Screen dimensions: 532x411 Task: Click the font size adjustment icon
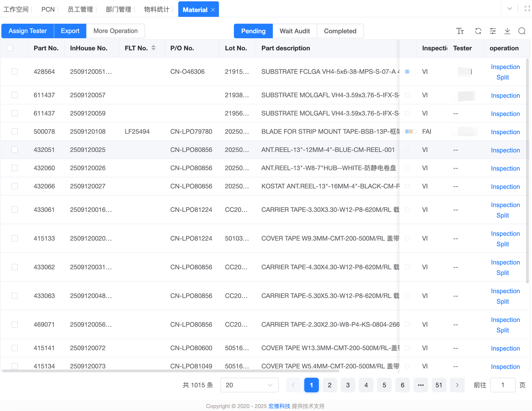[x=460, y=31]
